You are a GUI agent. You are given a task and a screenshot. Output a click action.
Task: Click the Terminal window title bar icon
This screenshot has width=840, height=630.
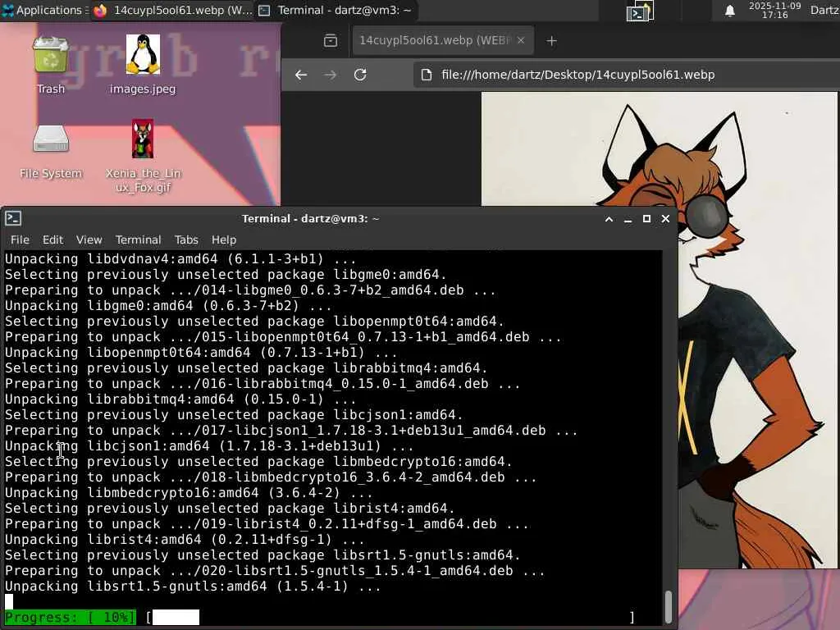tap(13, 218)
